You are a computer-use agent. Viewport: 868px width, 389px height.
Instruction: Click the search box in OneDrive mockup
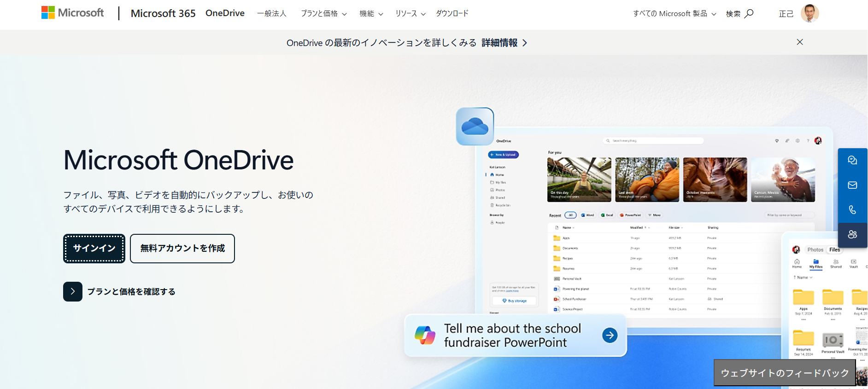tap(653, 141)
